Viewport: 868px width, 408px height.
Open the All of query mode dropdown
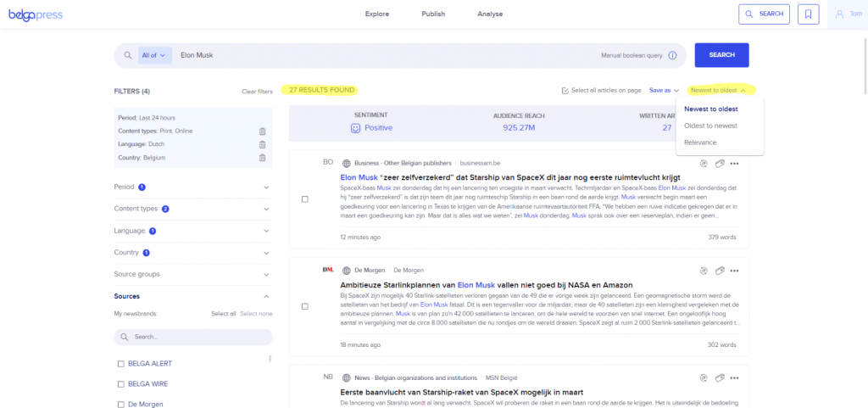point(155,55)
